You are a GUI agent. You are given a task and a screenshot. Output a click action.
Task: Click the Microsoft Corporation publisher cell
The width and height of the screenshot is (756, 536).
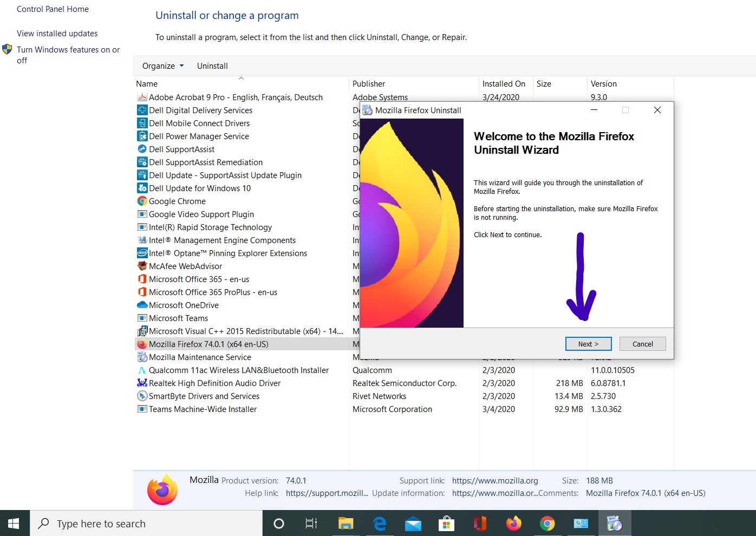[392, 409]
